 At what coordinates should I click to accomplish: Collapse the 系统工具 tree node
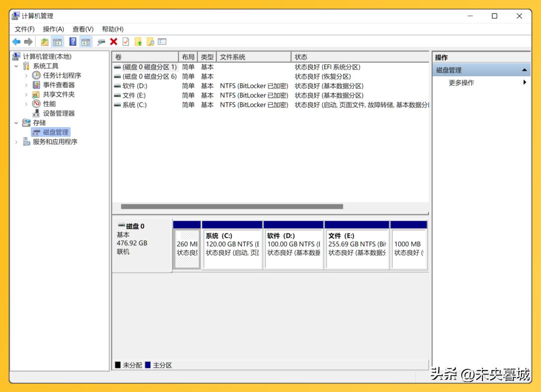coord(17,66)
